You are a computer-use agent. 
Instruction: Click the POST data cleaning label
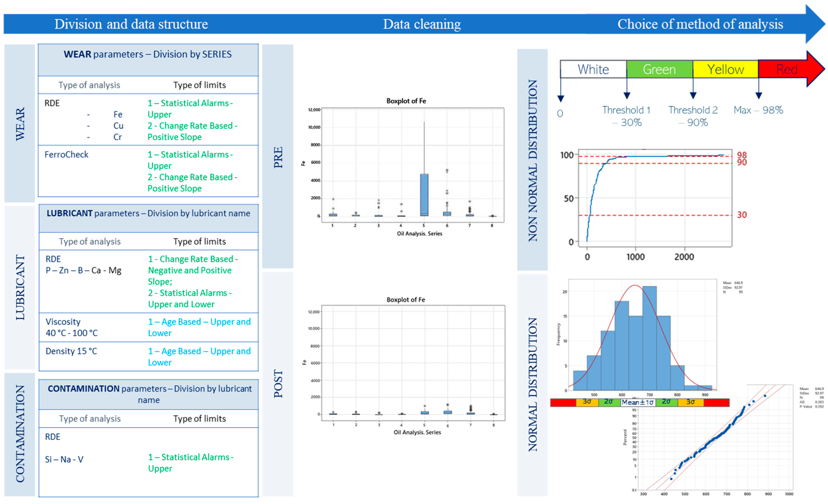[x=278, y=383]
